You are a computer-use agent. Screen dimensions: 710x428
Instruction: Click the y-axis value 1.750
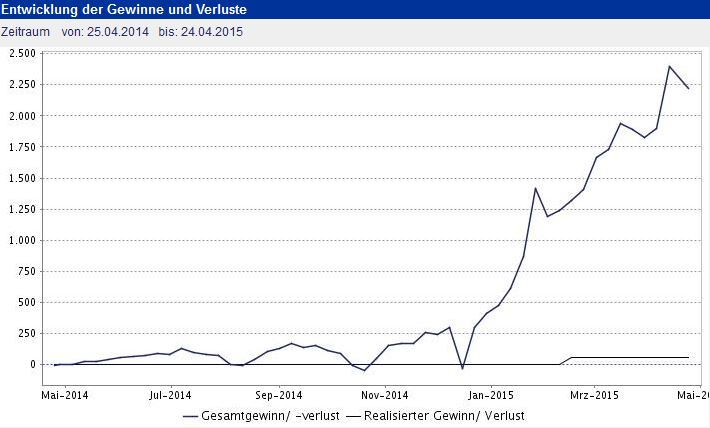pos(22,147)
